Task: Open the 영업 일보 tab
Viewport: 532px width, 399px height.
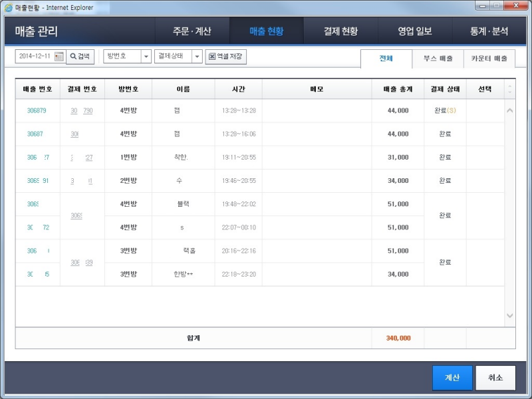Action: click(x=414, y=31)
